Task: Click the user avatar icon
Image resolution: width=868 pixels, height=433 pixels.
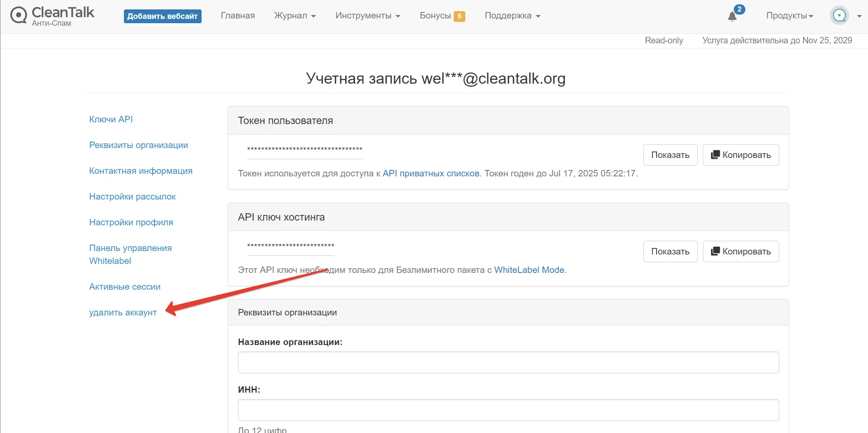Action: 839,16
